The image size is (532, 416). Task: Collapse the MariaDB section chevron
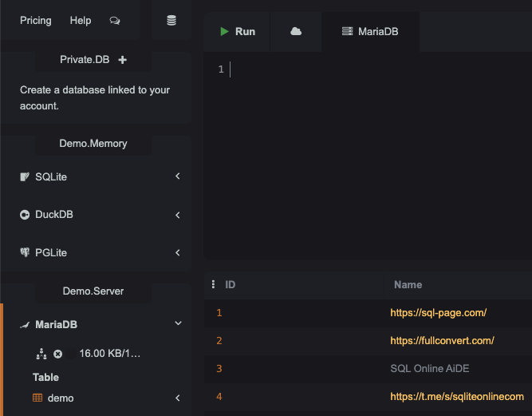click(x=178, y=323)
